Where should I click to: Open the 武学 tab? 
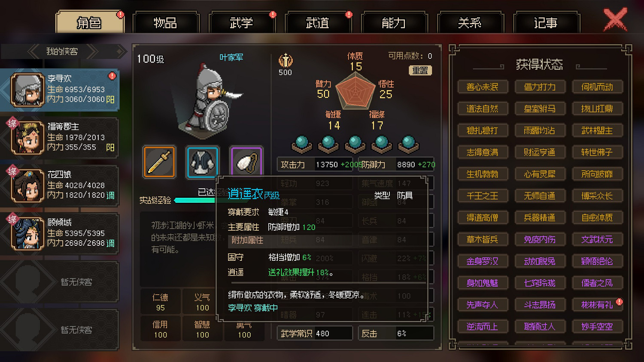[x=242, y=23]
